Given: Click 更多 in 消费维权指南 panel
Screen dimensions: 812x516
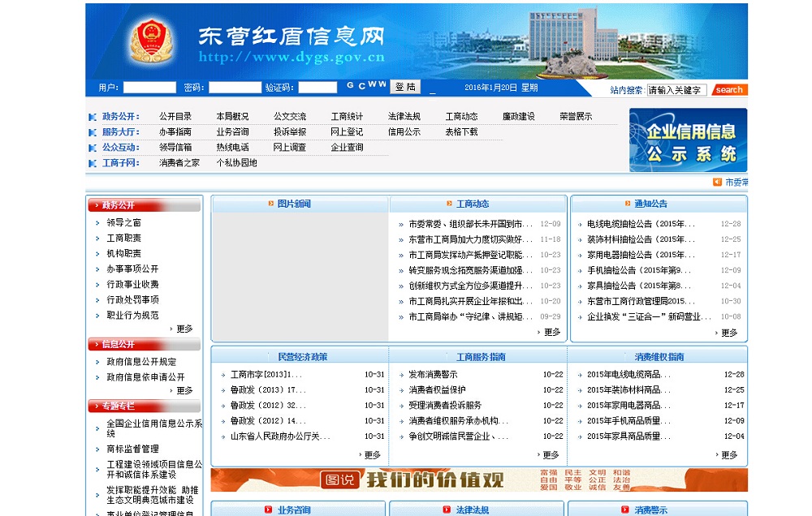Looking at the screenshot, I should [729, 455].
